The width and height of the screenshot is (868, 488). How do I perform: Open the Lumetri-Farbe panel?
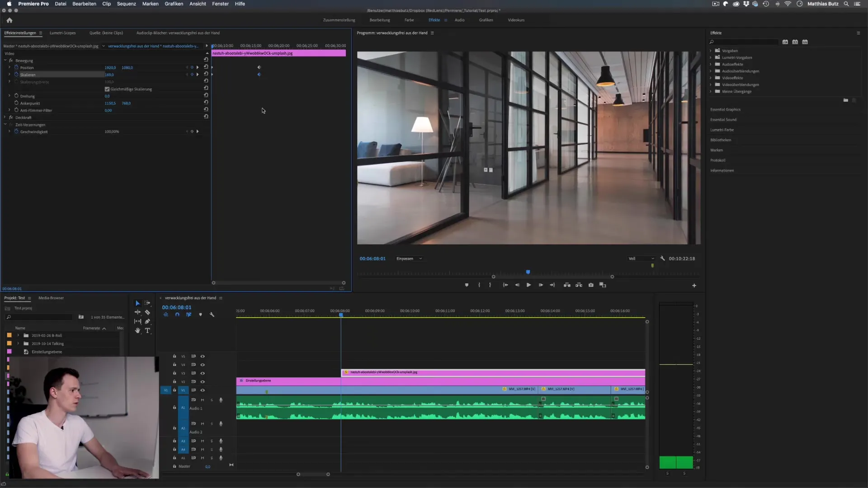tap(722, 130)
